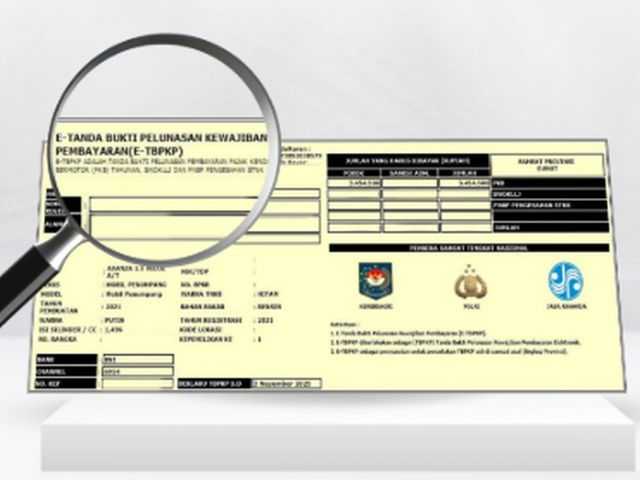Image resolution: width=640 pixels, height=480 pixels.
Task: Select the CHANNEL value field
Action: click(x=129, y=370)
